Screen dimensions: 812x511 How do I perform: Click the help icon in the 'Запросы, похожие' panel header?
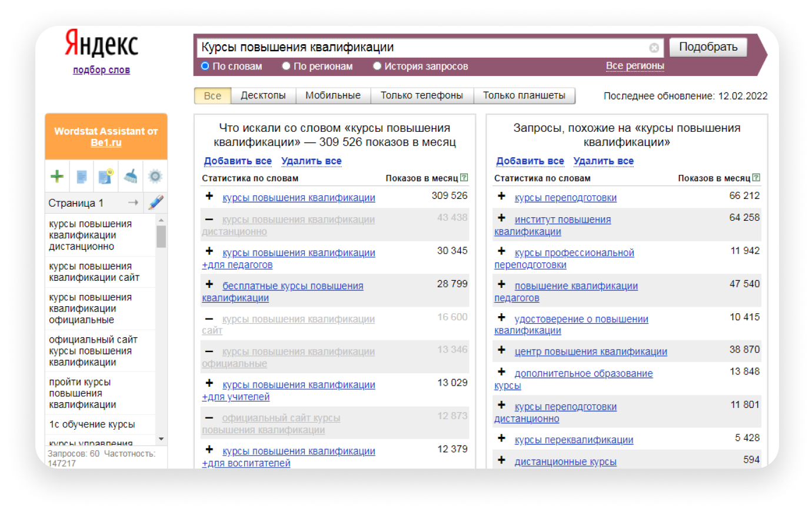point(756,177)
